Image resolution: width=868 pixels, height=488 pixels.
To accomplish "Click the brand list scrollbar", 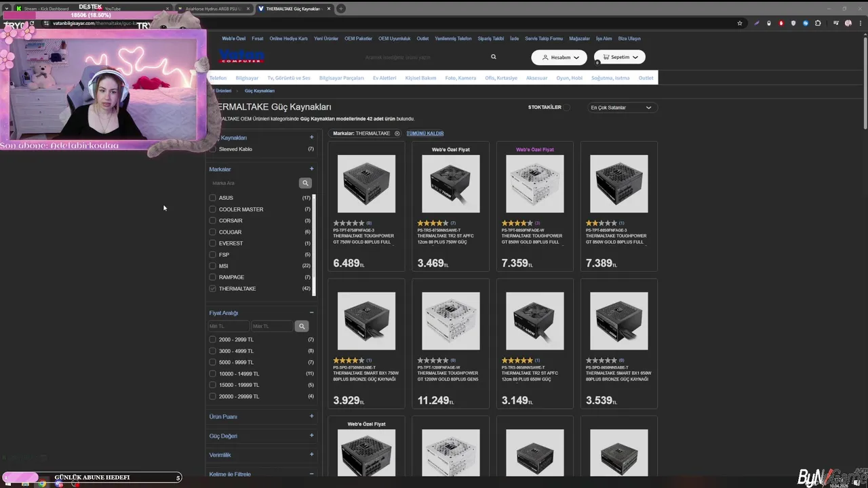I will click(313, 244).
